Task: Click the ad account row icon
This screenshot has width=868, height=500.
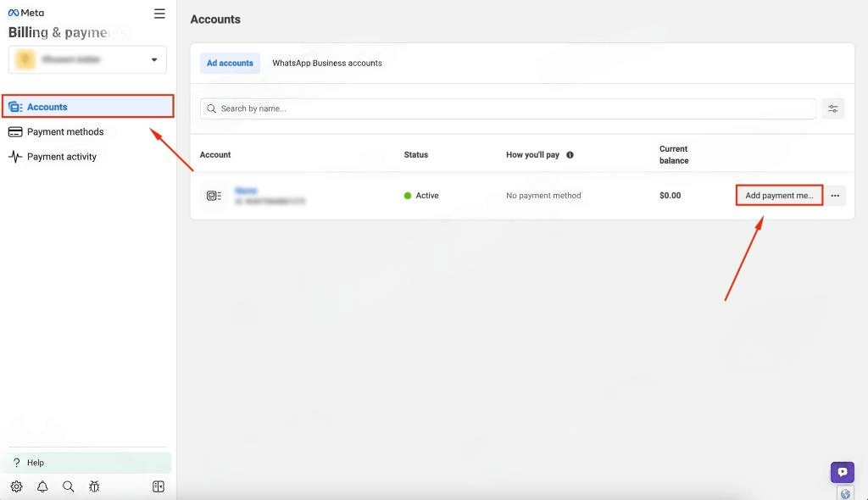Action: (214, 196)
